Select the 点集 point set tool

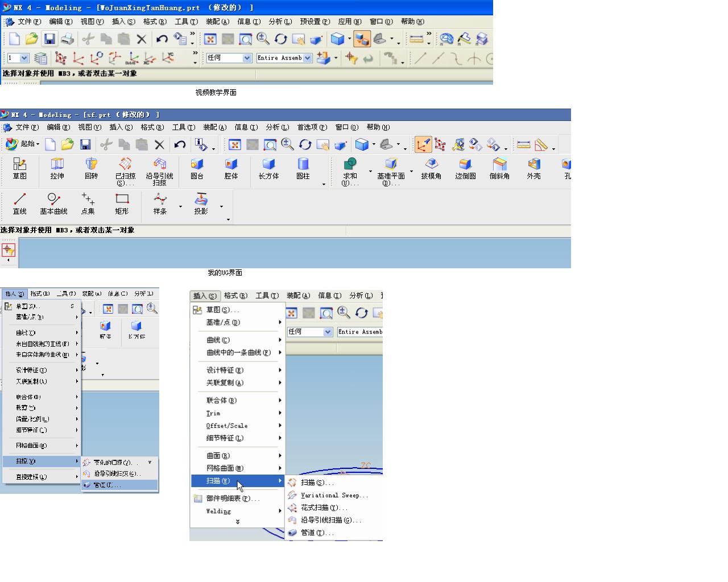(88, 204)
